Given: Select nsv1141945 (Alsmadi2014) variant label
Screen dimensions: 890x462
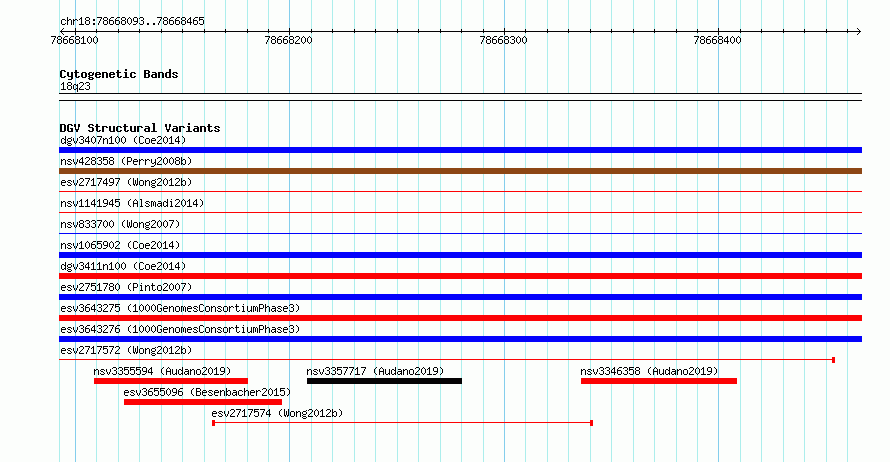Looking at the screenshot, I should (132, 203).
